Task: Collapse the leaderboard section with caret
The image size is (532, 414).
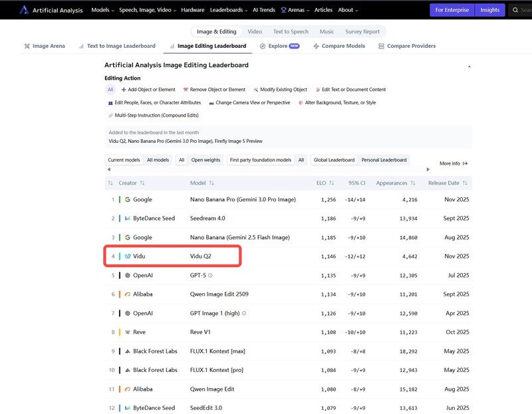Action: 469,66
